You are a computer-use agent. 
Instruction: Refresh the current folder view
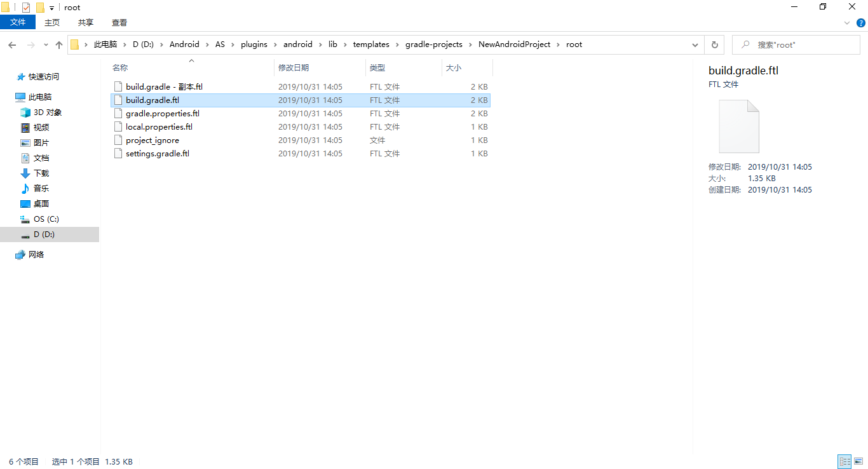point(714,45)
